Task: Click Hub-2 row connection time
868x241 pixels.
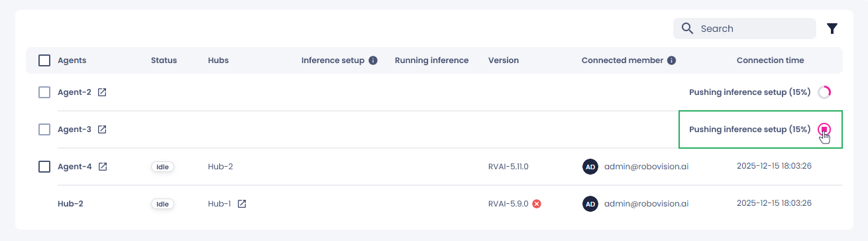Action: point(774,204)
